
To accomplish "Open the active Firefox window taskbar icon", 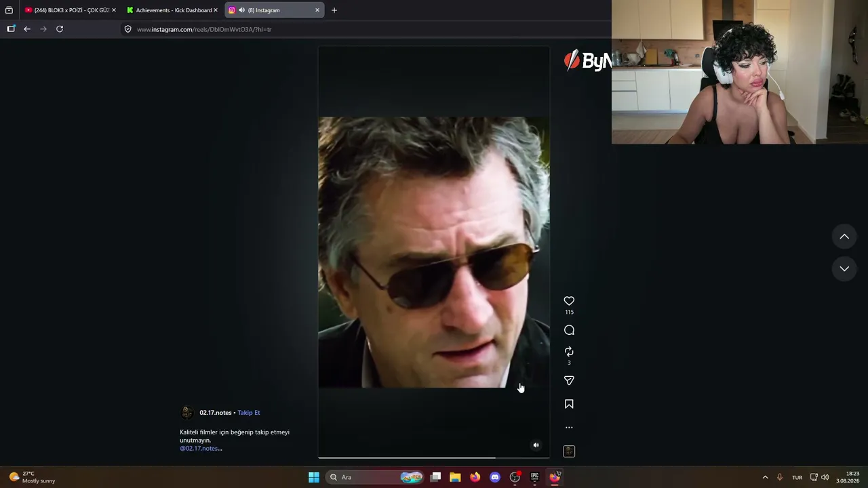I will [x=555, y=477].
